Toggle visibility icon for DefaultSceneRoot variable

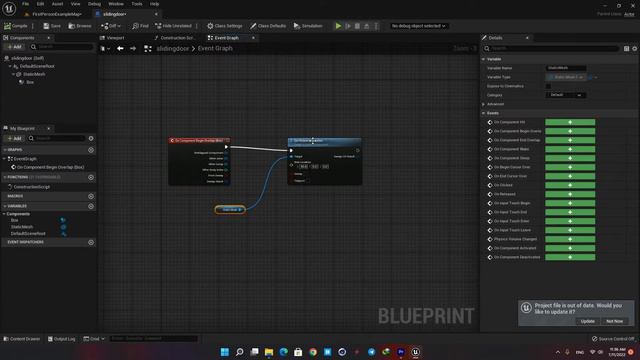tap(63, 234)
